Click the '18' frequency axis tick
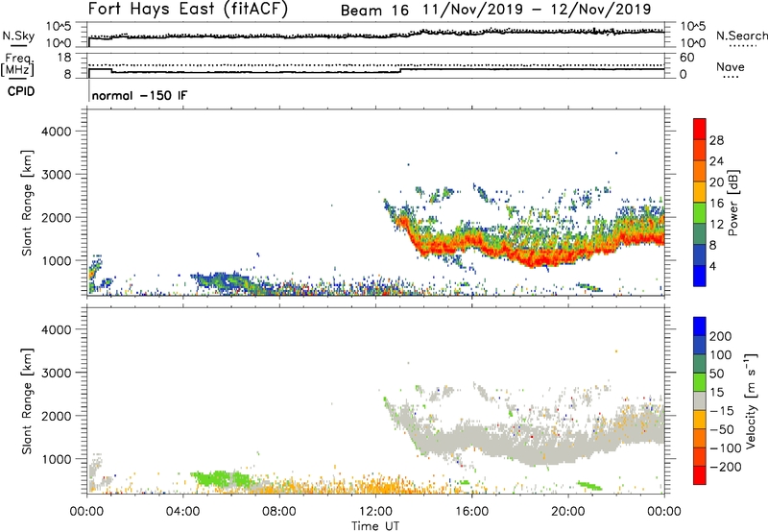 [64, 58]
